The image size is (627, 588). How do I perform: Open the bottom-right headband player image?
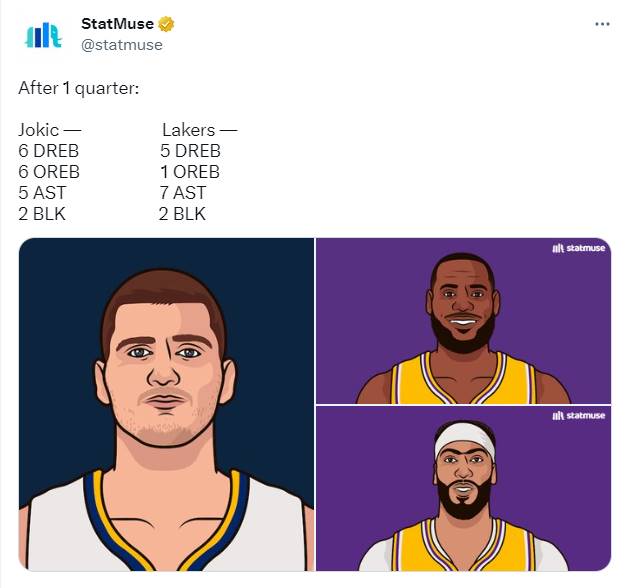[463, 489]
